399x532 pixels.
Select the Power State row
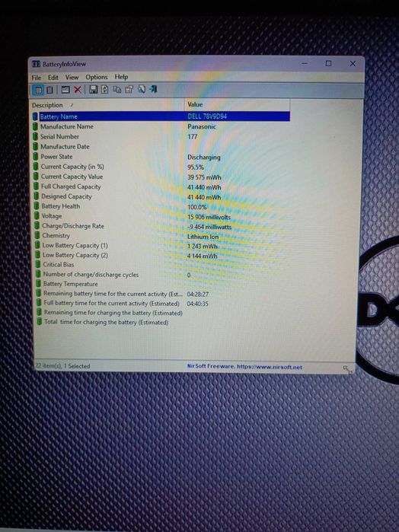click(161, 157)
